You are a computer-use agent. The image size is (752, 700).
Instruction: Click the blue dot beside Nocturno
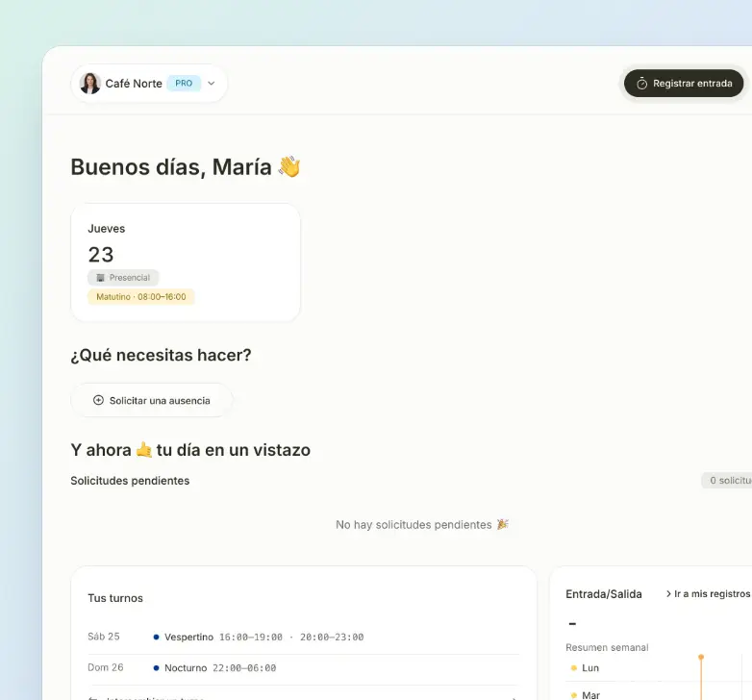pyautogui.click(x=156, y=668)
